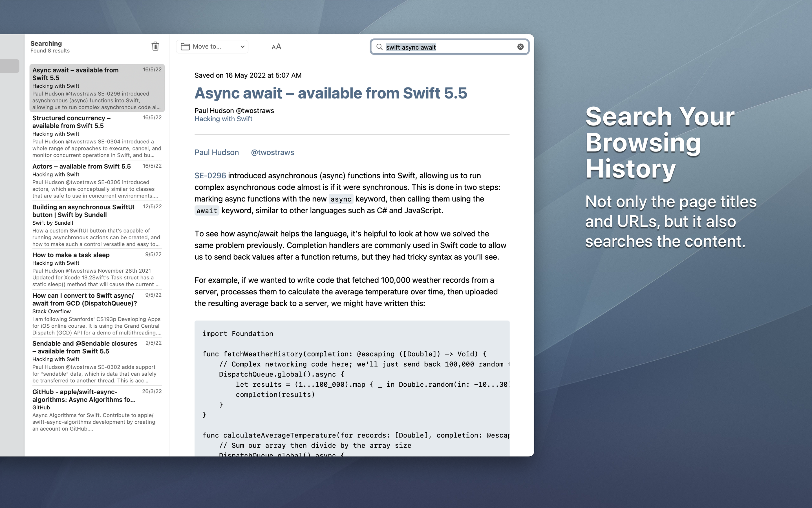Focus the search field containing swift async await

point(449,47)
